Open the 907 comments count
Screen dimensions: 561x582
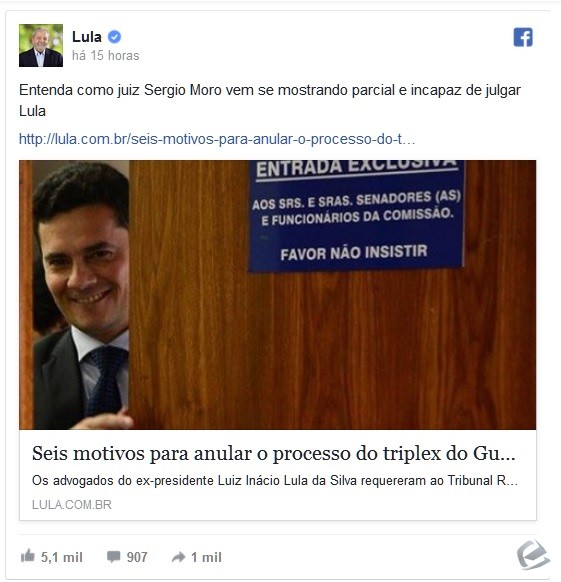tap(137, 557)
